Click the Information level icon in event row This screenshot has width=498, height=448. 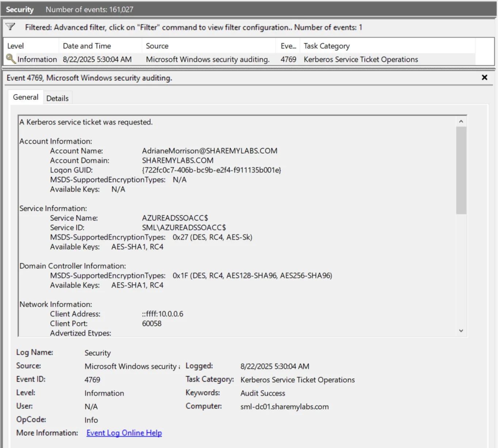(11, 59)
